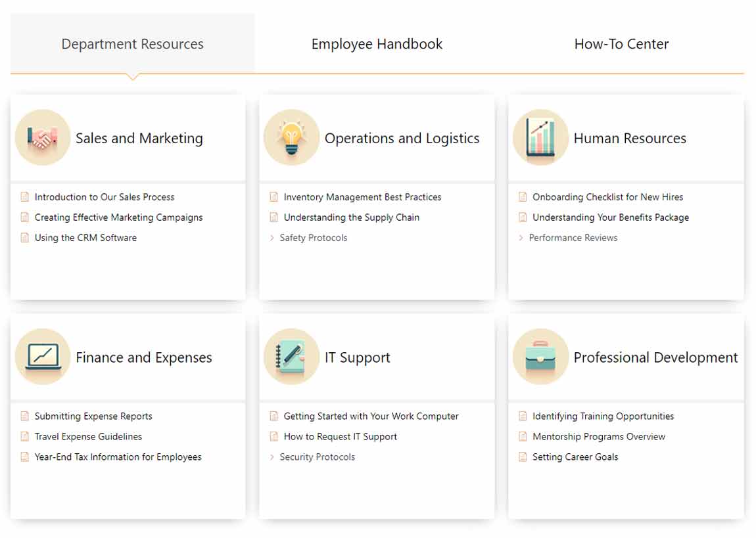Click document icon beside Using the CRM Software
756x538 pixels.
[25, 238]
